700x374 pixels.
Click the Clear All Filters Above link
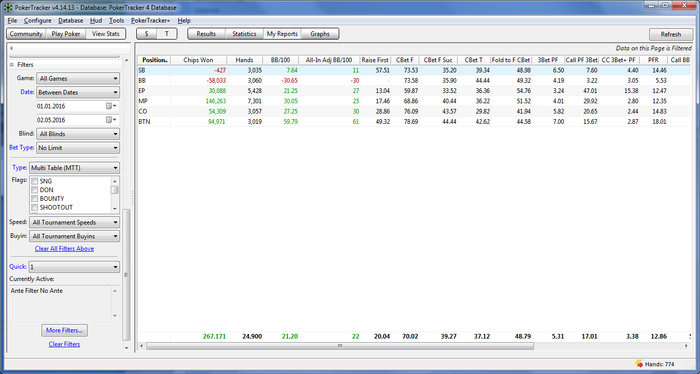64,249
